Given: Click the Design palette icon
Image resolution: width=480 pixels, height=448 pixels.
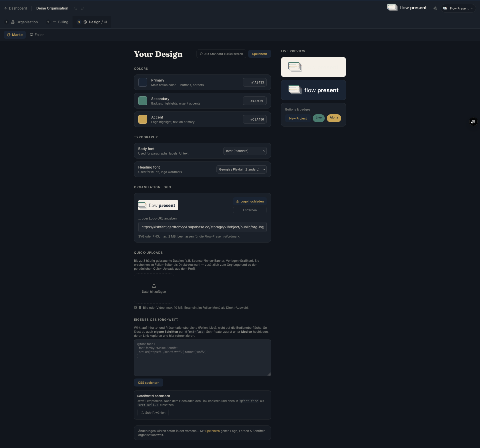Looking at the screenshot, I should click(85, 22).
